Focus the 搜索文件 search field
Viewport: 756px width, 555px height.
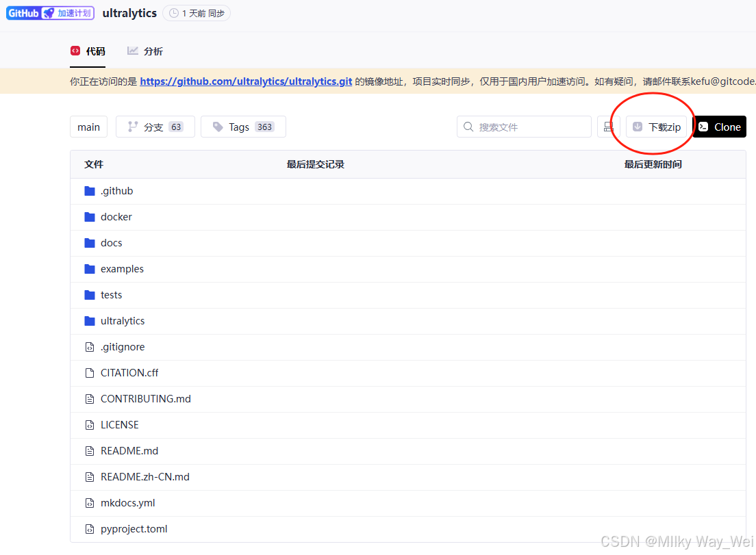point(524,127)
